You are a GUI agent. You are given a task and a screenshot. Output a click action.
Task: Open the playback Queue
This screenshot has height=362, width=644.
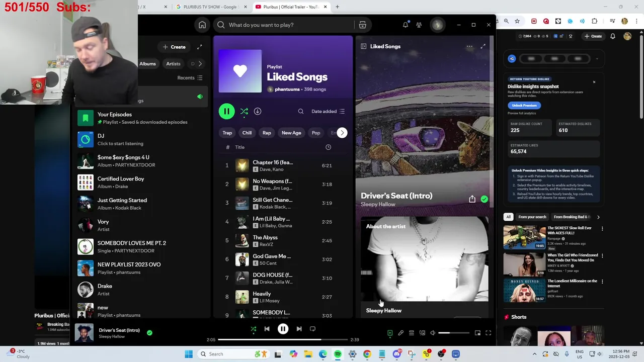(411, 333)
